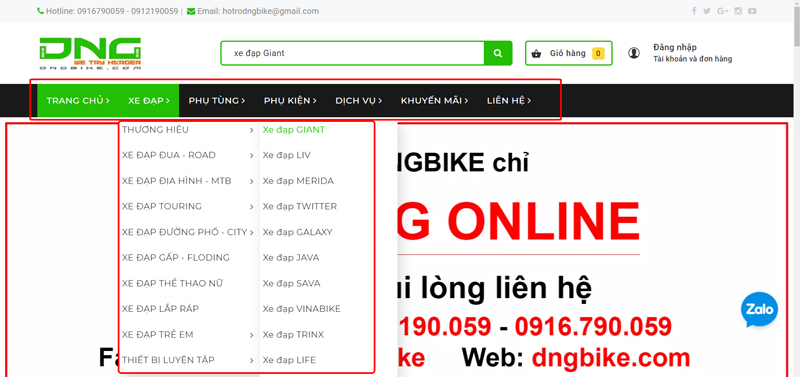This screenshot has width=800, height=377.
Task: Click the hotrodngbike@gmail.com email link
Action: tap(270, 11)
